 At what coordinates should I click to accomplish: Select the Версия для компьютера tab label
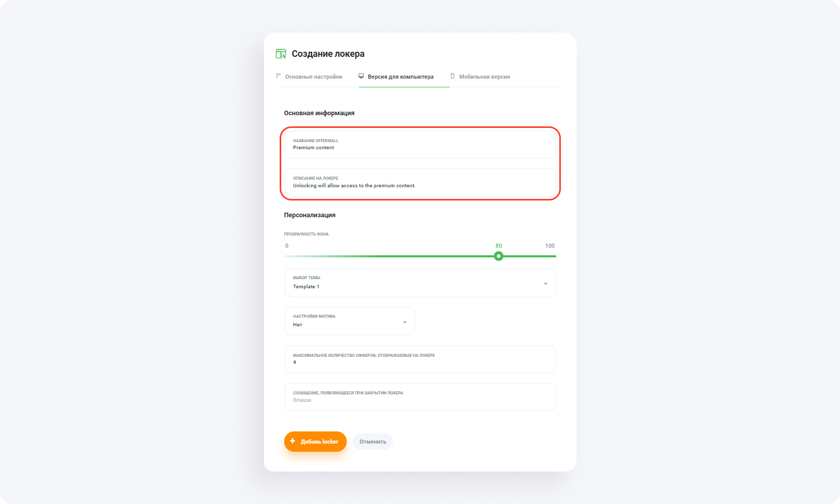[x=400, y=77]
